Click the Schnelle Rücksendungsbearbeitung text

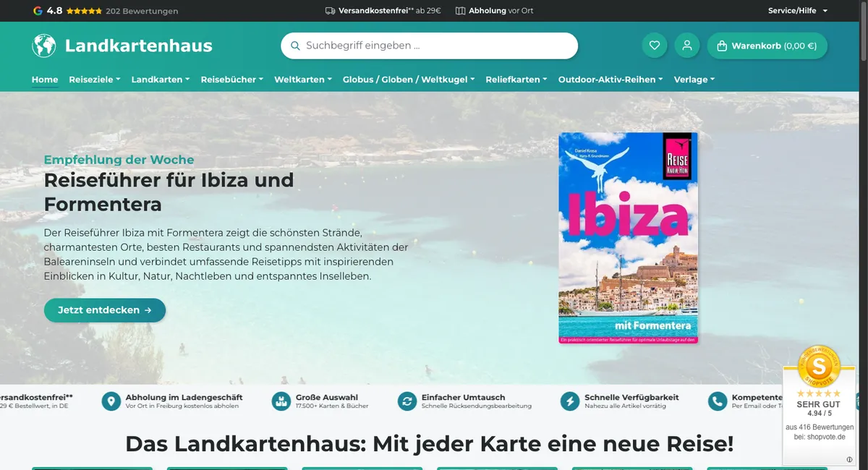click(x=477, y=406)
